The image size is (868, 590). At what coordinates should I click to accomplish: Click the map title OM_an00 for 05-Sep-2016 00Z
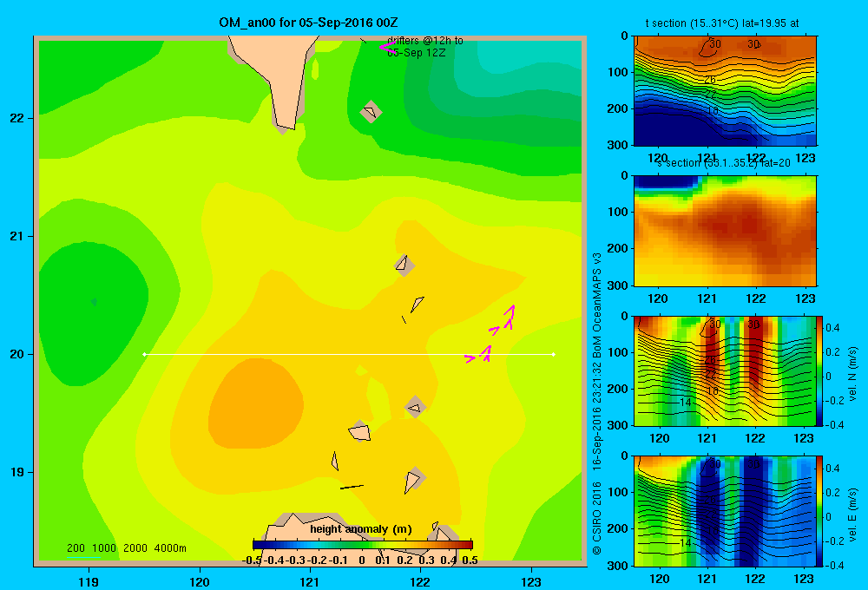[308, 23]
